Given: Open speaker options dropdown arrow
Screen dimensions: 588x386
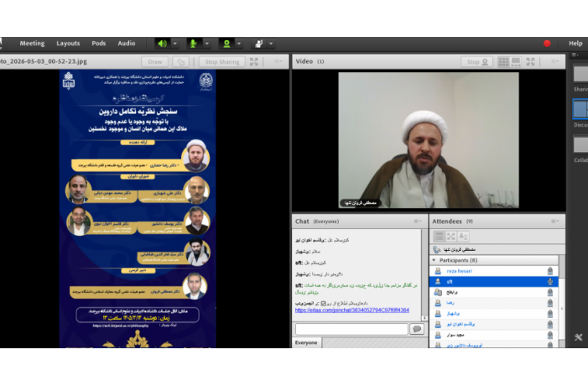Looking at the screenshot, I should (175, 44).
